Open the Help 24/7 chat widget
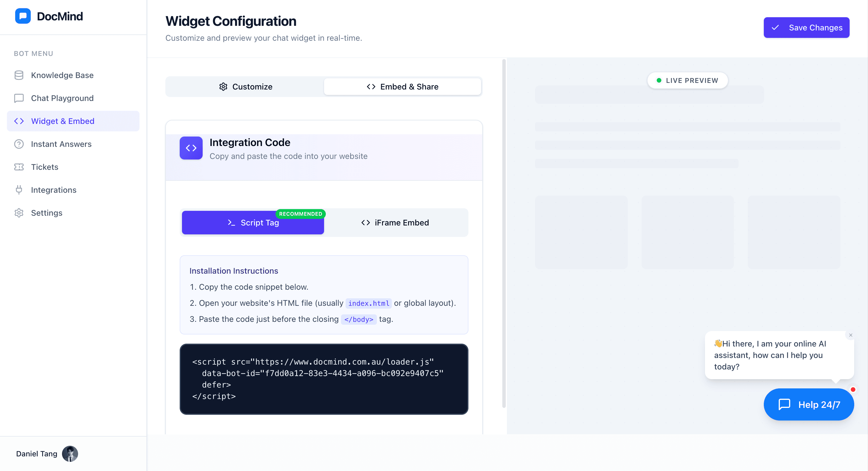 809,405
